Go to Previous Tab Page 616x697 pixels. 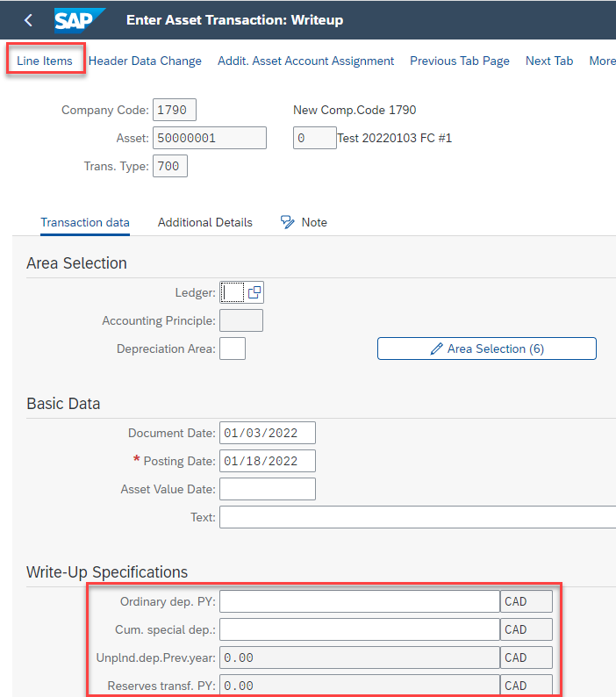tap(460, 61)
